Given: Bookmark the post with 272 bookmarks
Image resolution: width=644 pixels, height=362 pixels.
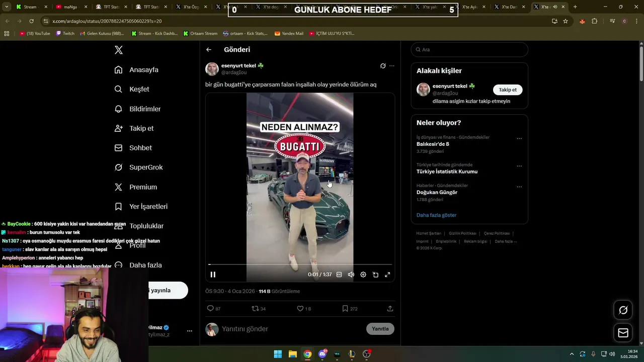Looking at the screenshot, I should tap(350, 309).
